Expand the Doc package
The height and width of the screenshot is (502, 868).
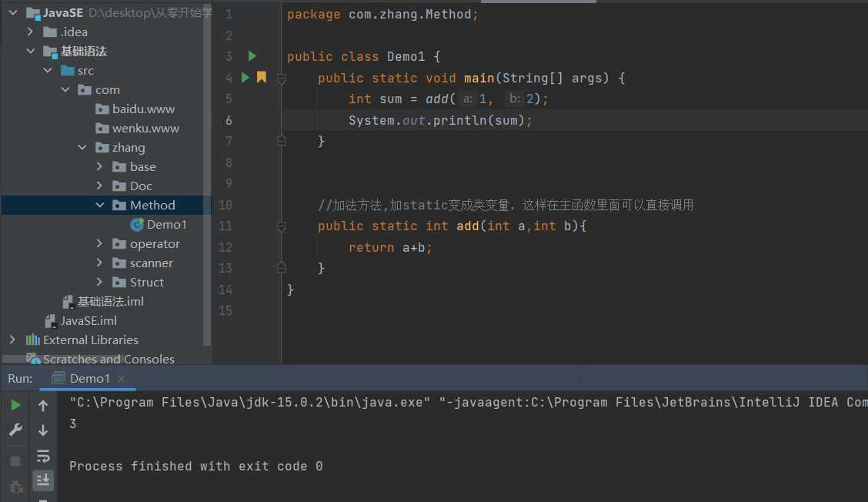pos(99,186)
